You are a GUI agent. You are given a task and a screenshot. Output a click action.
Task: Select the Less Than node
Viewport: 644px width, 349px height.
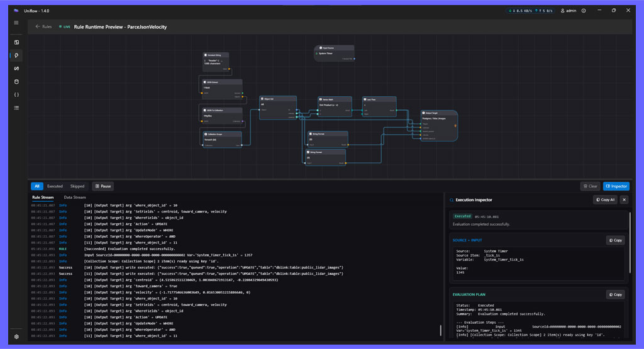coord(379,106)
